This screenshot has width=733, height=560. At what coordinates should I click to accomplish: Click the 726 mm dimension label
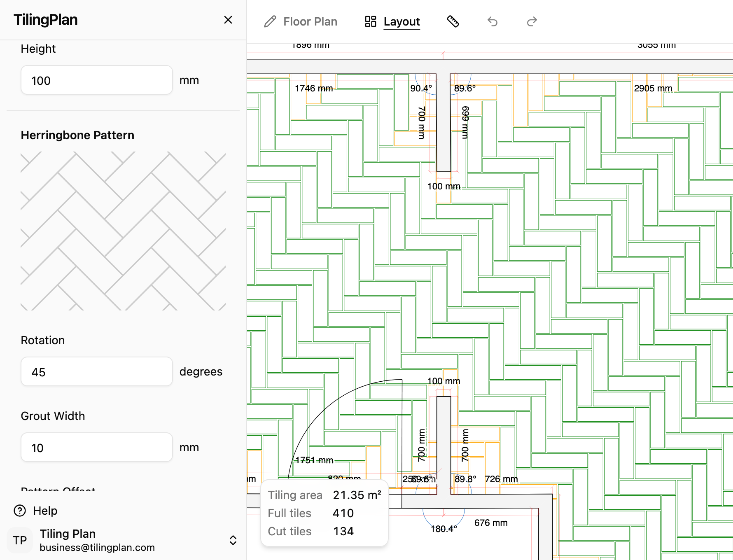click(501, 479)
